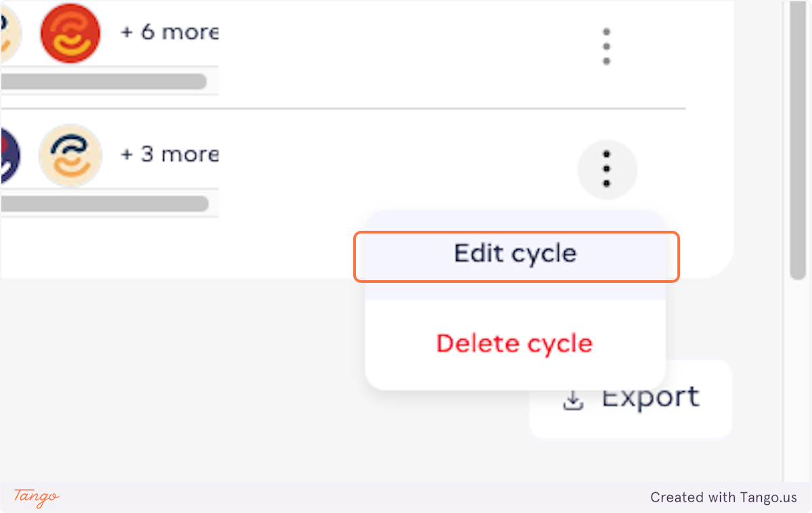Close the three-dot menu beside "+ 3 more"
Screen dimensions: 812x513
[x=606, y=169]
